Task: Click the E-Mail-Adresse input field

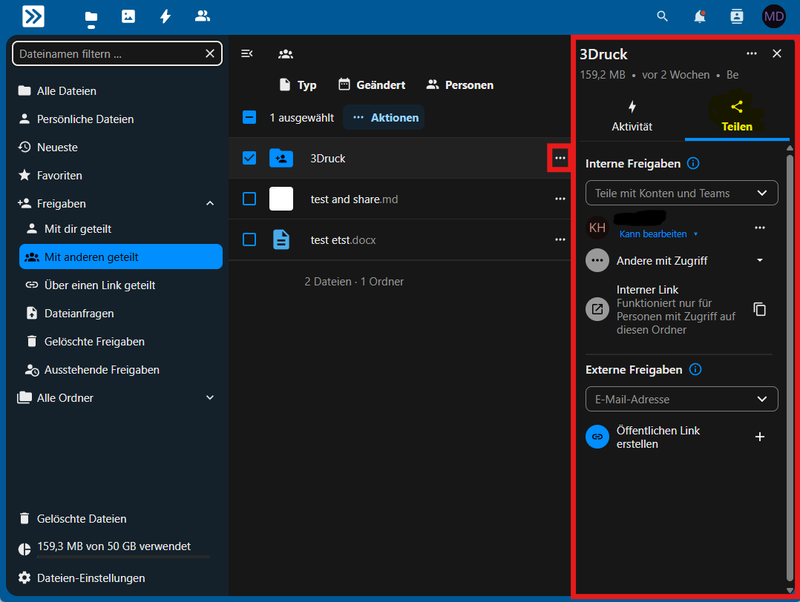Action: tap(670, 399)
